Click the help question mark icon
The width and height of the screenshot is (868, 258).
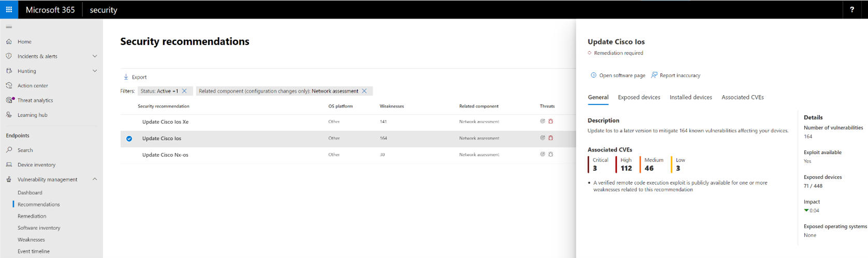[x=852, y=9]
